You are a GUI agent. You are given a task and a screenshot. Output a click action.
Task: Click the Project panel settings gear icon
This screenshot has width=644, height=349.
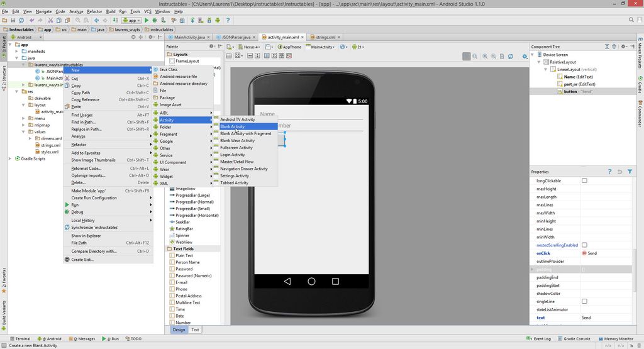(x=150, y=37)
